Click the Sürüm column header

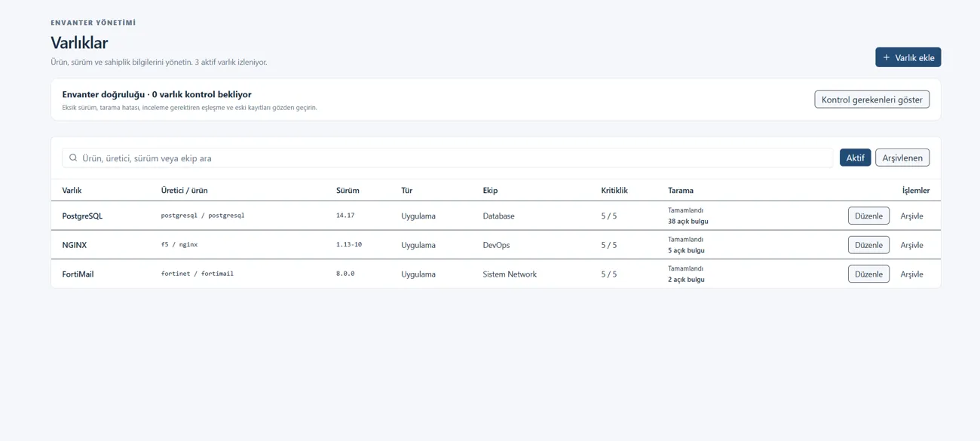pos(348,191)
